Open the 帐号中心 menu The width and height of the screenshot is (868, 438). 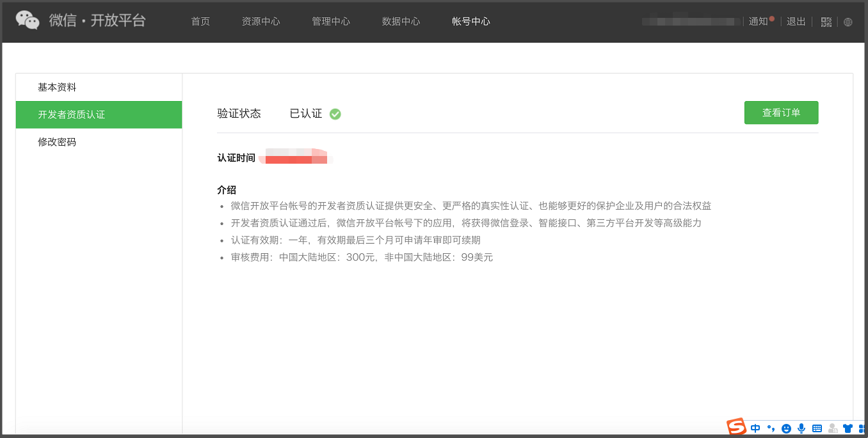click(x=471, y=21)
